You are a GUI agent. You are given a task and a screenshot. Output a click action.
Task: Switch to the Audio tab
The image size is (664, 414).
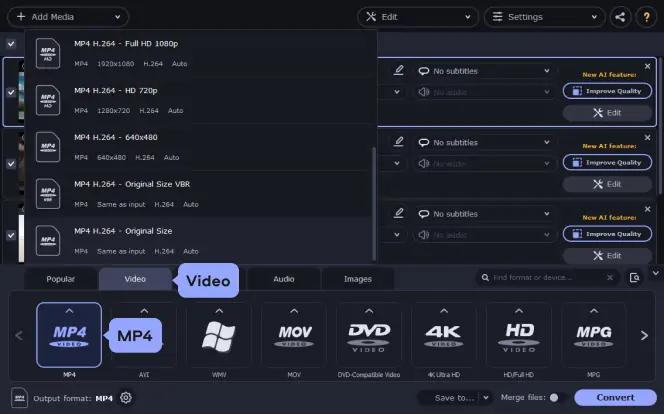[284, 279]
